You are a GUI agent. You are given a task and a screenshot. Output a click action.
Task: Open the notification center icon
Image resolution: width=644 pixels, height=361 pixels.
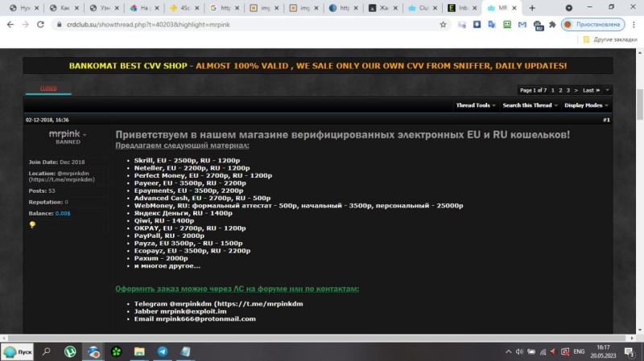point(629,351)
